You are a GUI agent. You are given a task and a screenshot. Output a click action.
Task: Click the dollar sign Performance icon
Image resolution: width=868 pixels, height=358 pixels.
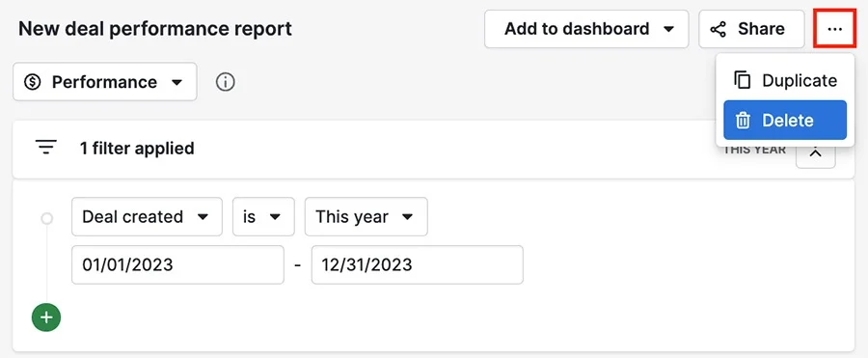point(33,82)
